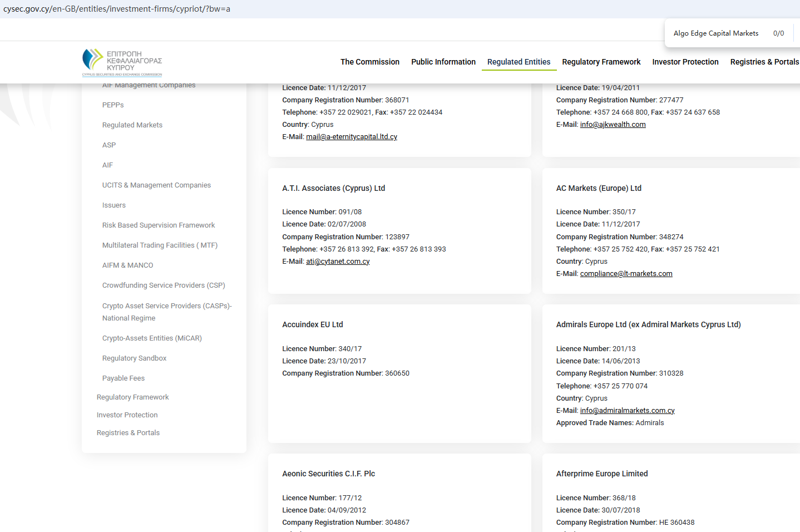
Task: Select the Regulated Entities nav tab
Action: pyautogui.click(x=518, y=62)
